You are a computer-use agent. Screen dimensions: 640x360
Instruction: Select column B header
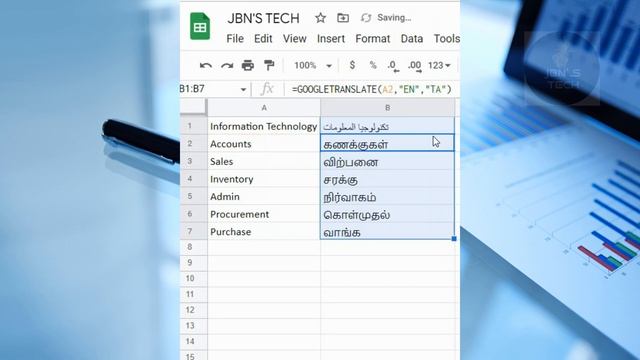(x=387, y=108)
